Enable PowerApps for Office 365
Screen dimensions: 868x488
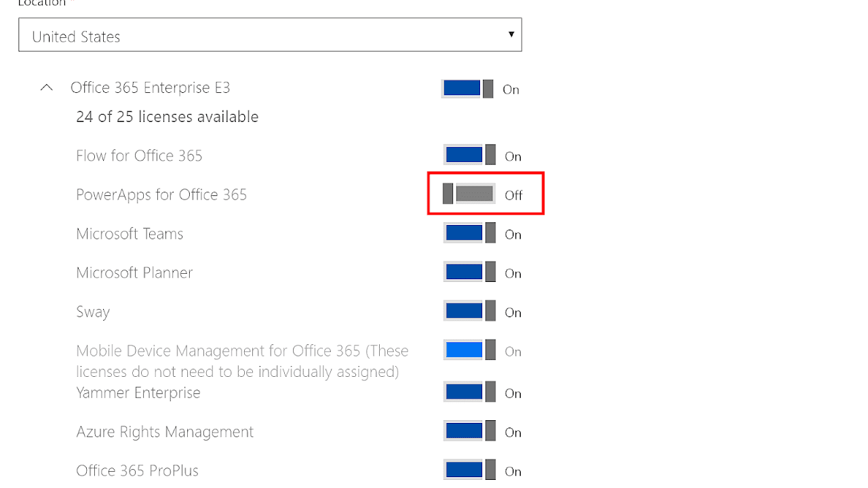pyautogui.click(x=469, y=195)
